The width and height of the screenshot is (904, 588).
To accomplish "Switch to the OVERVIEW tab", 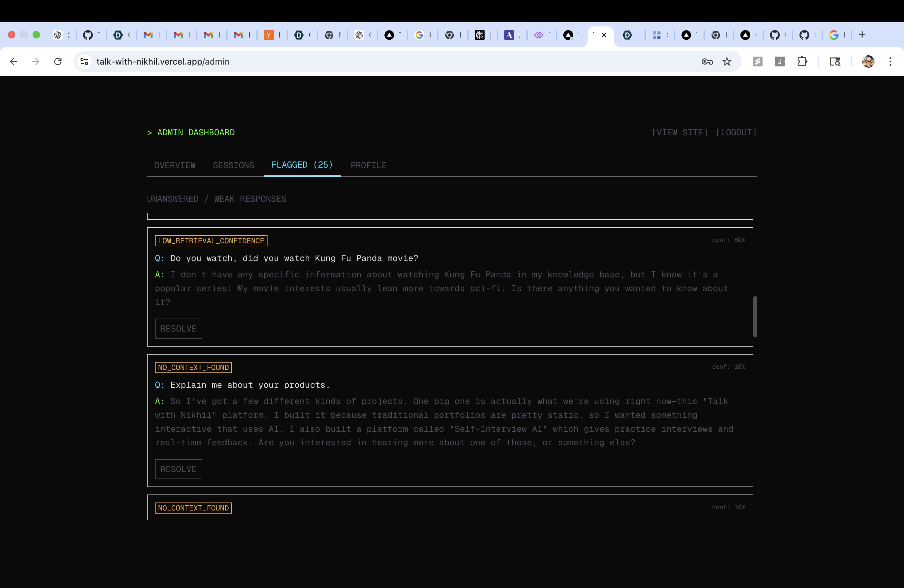I will (175, 165).
